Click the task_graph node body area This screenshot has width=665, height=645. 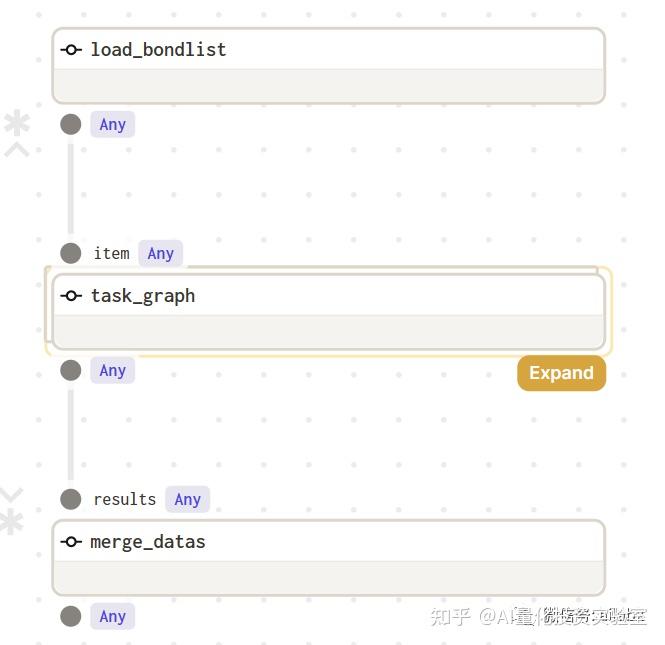coord(328,332)
